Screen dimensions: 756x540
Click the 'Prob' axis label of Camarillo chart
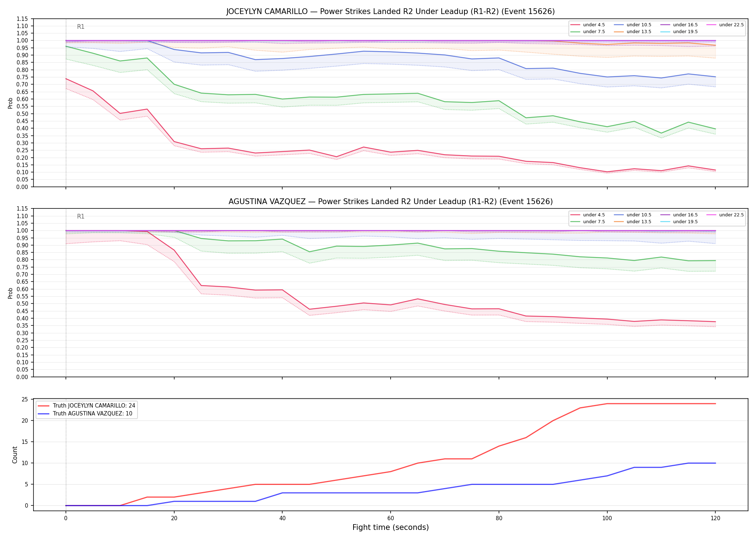10,103
